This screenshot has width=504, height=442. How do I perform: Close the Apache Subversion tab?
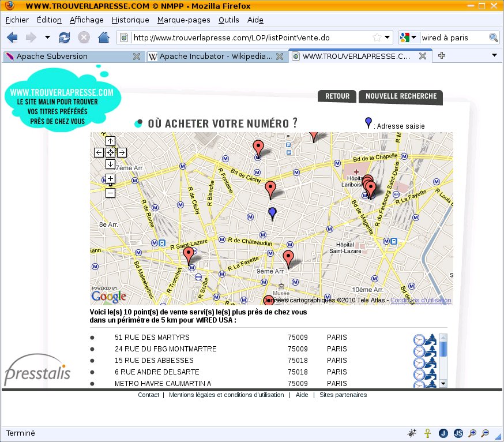pyautogui.click(x=137, y=57)
